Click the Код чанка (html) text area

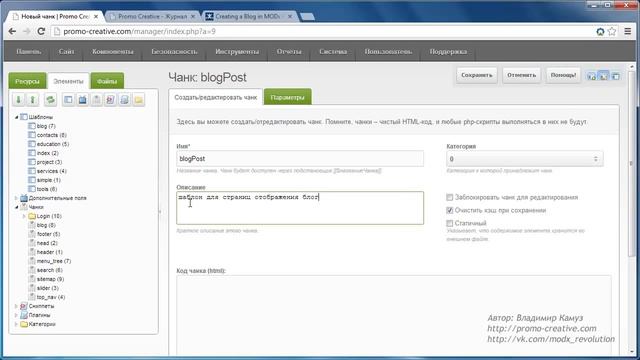(394, 315)
